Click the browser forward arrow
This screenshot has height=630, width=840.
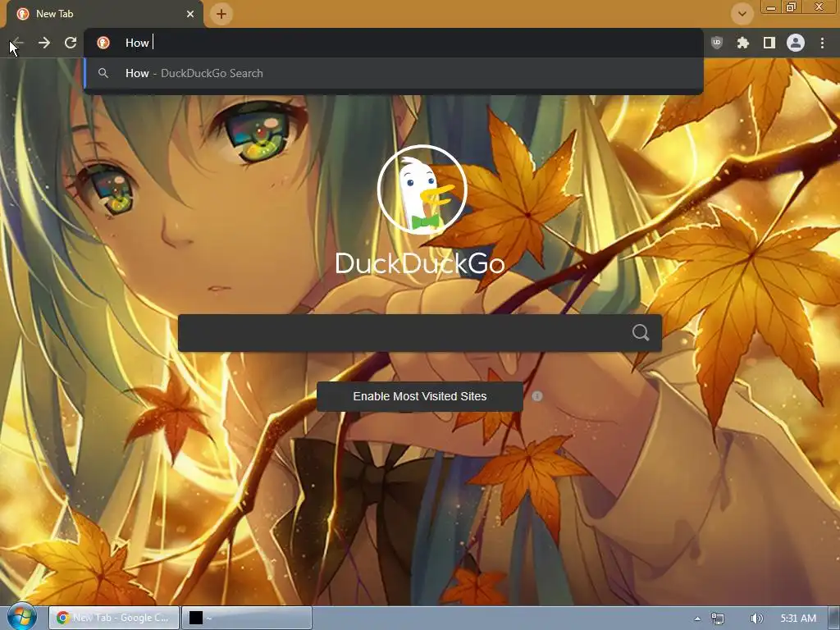click(44, 43)
